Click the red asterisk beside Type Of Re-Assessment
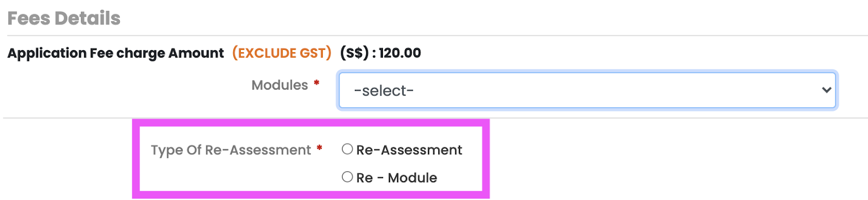 [x=320, y=147]
